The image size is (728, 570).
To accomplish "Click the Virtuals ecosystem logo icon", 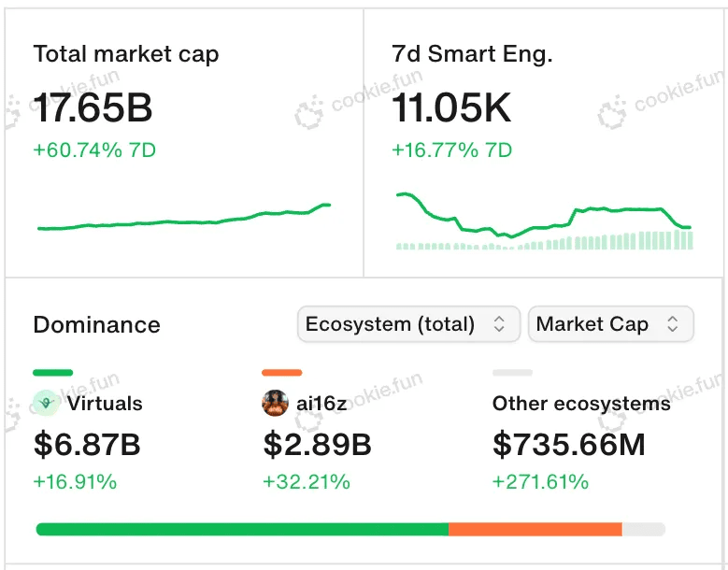I will click(x=47, y=403).
